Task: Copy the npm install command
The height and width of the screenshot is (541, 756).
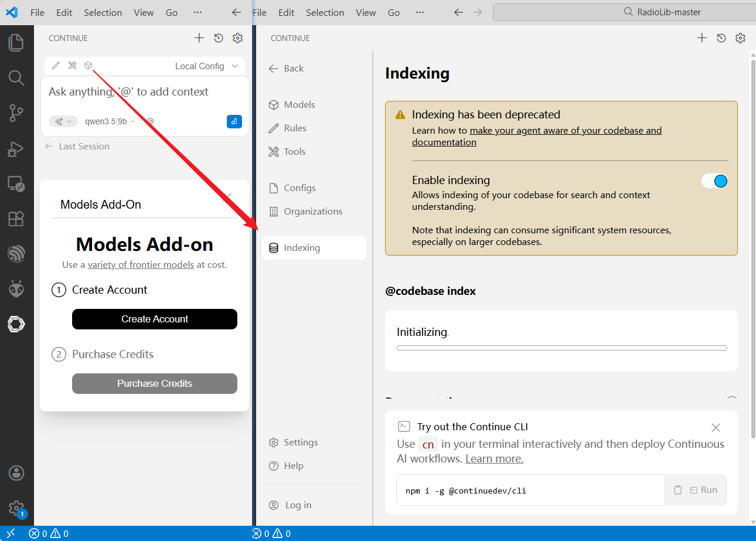Action: [678, 490]
